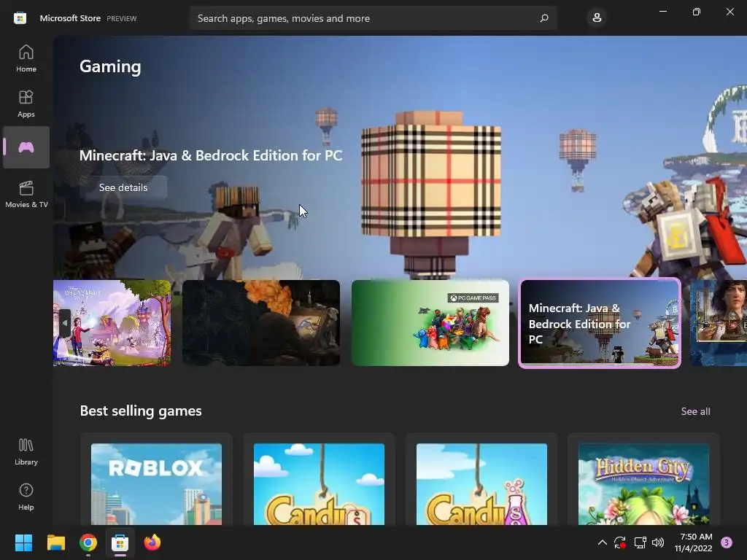Click See all best selling games
Viewport: 747px width, 560px height.
pos(695,411)
